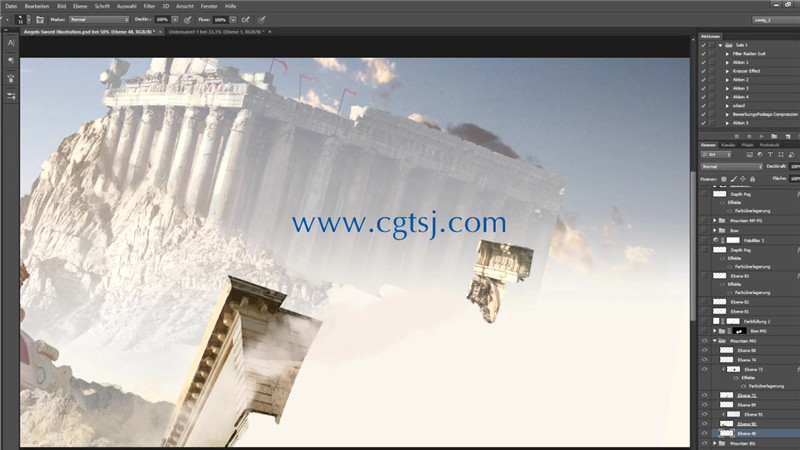Toggle checkmark for Aktion 1

click(x=704, y=62)
